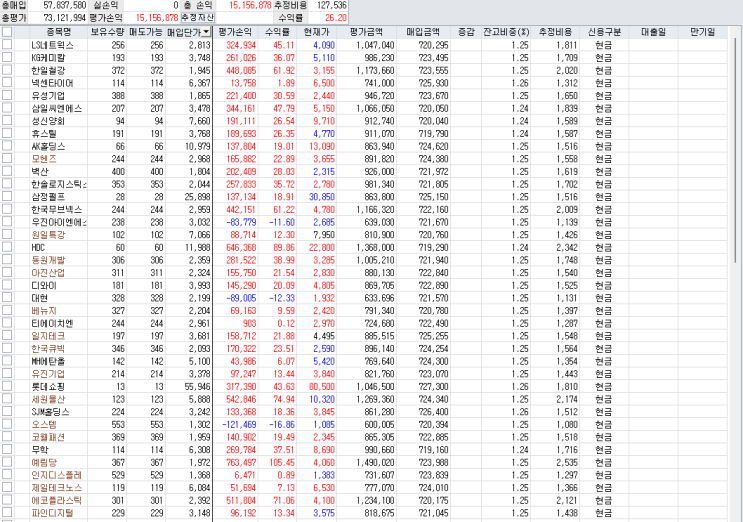This screenshot has height=522, width=743.
Task: Click the 현재가 column header
Action: [x=316, y=32]
